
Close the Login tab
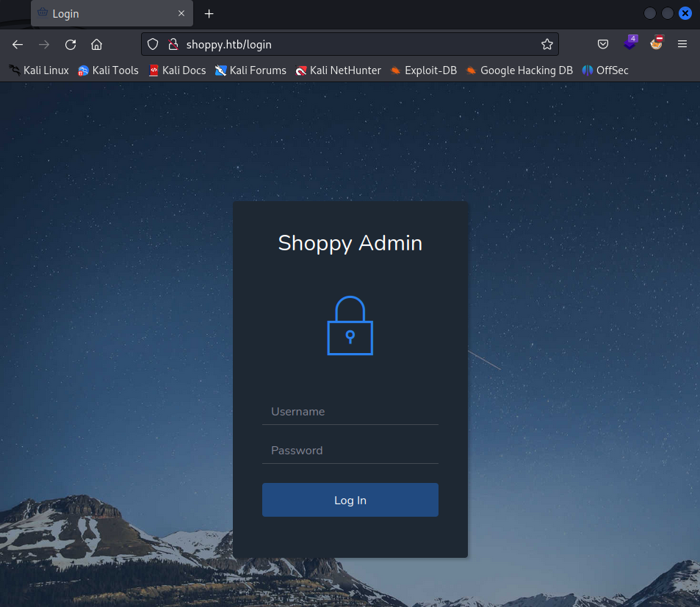[x=181, y=13]
